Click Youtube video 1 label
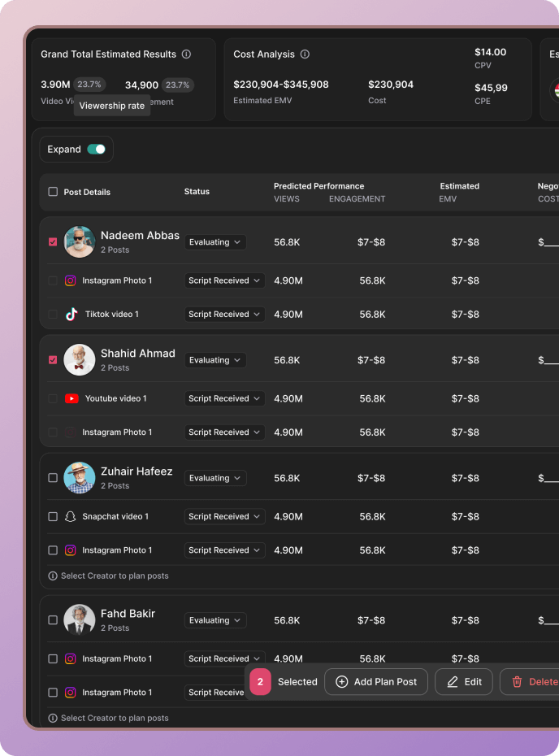The width and height of the screenshot is (559, 756). 115,398
